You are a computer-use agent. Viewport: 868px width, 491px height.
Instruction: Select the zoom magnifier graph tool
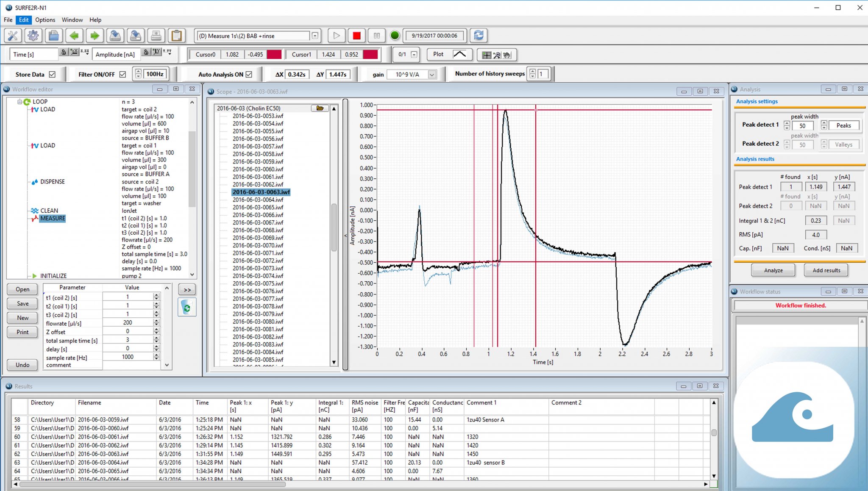pos(497,55)
